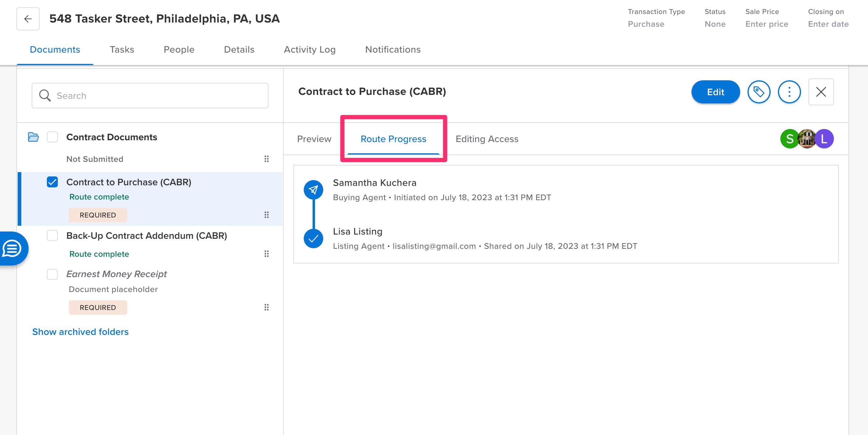
Task: Check Back-Up Contract Addendum (CABR) checkbox
Action: (52, 236)
